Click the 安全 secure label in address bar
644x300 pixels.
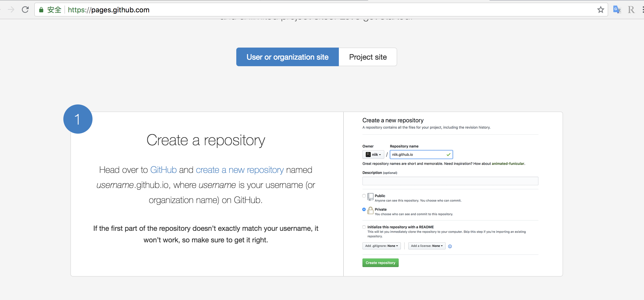pyautogui.click(x=54, y=10)
